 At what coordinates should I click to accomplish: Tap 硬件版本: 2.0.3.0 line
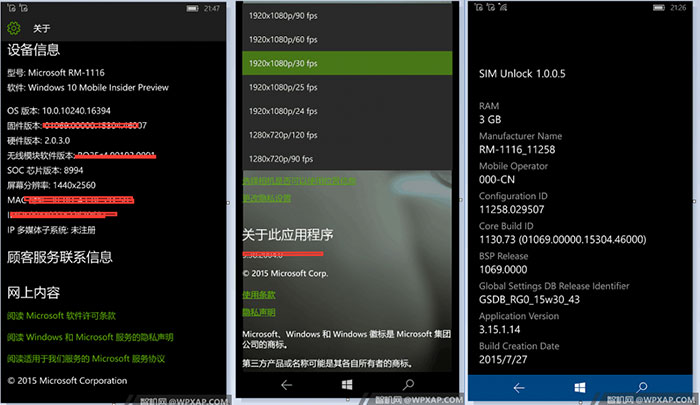38,140
